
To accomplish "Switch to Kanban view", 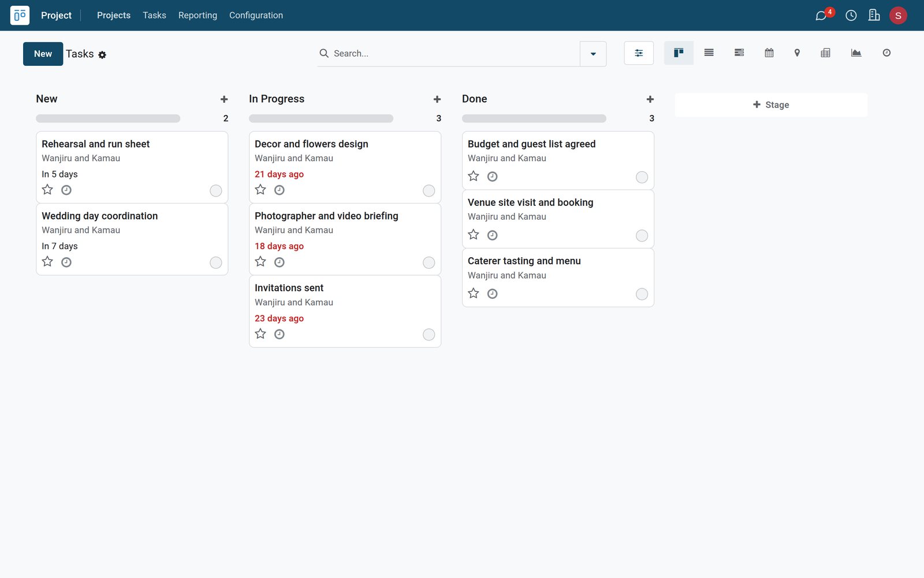I will (x=679, y=53).
